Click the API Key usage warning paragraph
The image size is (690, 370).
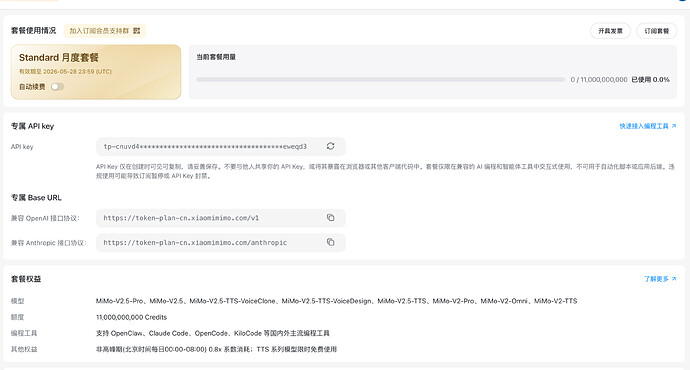click(385, 171)
